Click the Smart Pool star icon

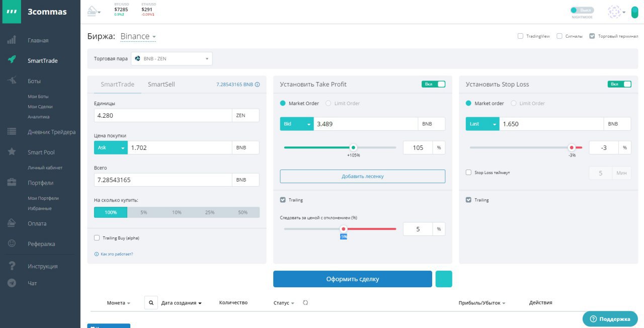[x=12, y=151]
